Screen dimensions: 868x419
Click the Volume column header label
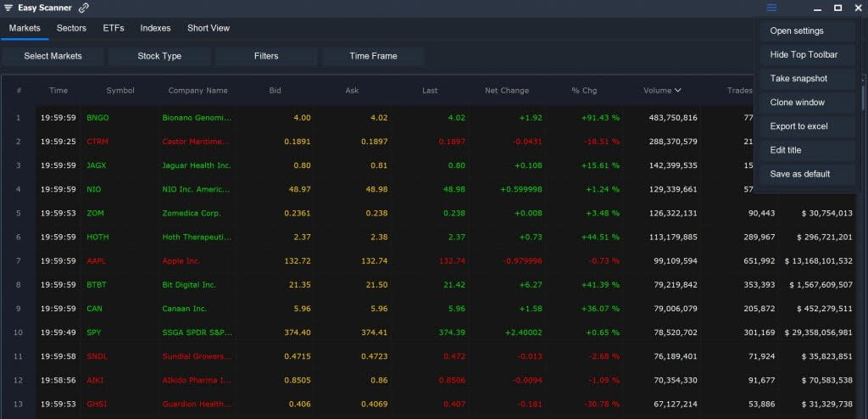(x=657, y=91)
